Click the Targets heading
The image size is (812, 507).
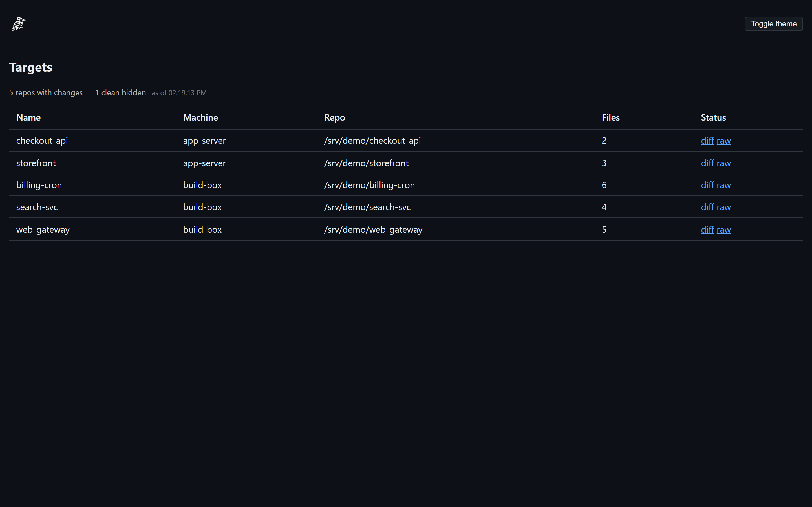[30, 67]
